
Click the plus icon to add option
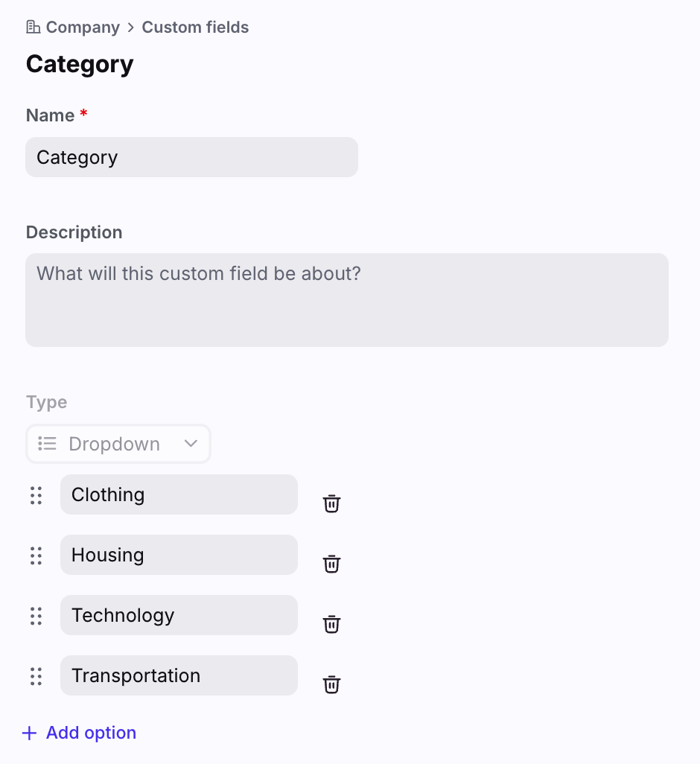click(x=30, y=733)
